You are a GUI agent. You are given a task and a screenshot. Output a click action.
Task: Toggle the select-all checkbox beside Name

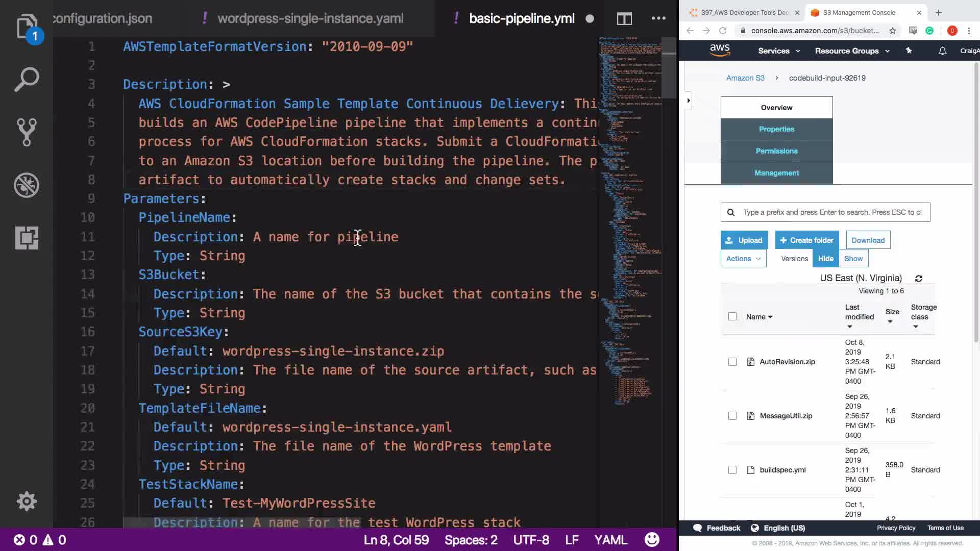tap(732, 316)
